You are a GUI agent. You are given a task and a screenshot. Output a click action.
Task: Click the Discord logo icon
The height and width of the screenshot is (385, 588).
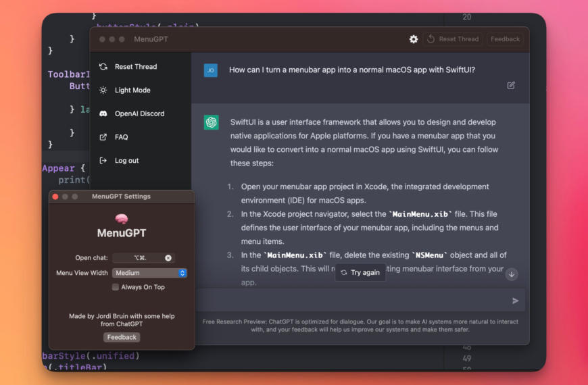pyautogui.click(x=103, y=113)
